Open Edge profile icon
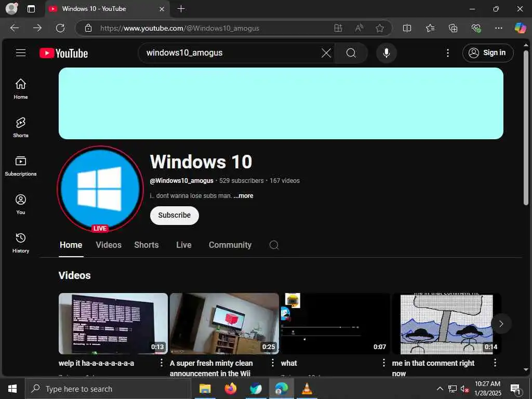The height and width of the screenshot is (399, 532). tap(12, 8)
